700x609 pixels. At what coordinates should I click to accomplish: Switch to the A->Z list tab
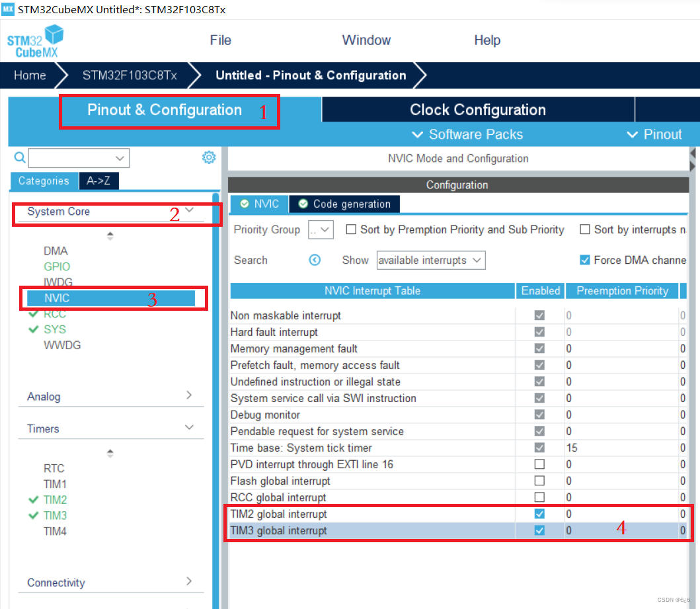pos(98,181)
